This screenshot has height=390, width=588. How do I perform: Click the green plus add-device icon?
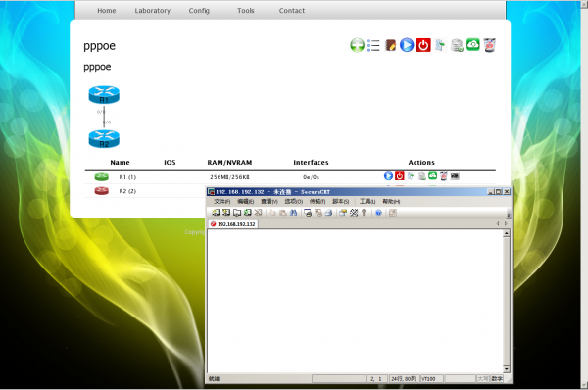(x=357, y=45)
